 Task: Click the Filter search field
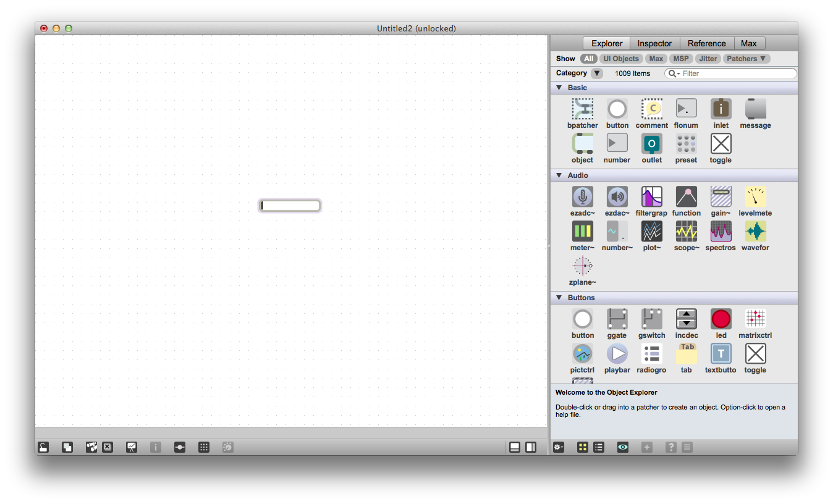730,73
